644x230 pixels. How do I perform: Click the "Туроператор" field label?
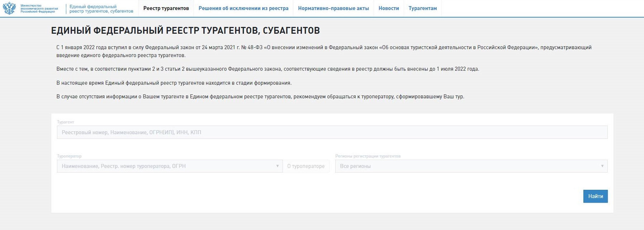click(69, 156)
